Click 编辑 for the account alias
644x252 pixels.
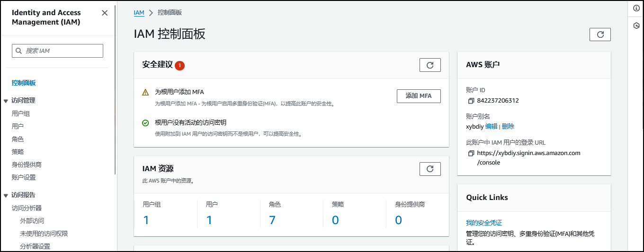click(491, 126)
